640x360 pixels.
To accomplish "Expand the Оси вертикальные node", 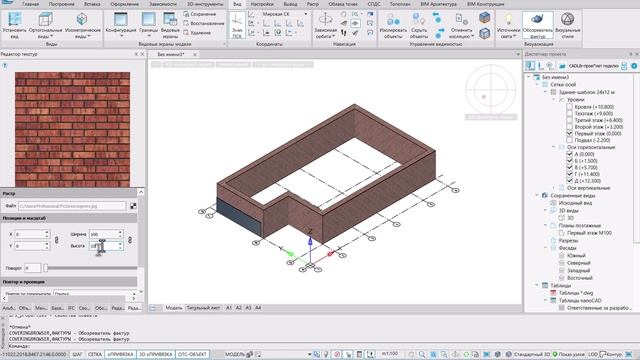I will point(554,188).
